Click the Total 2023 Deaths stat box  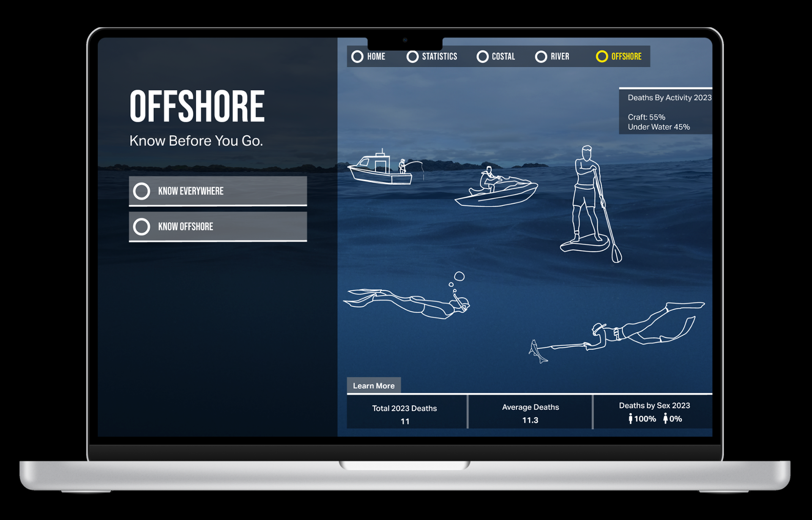(405, 413)
